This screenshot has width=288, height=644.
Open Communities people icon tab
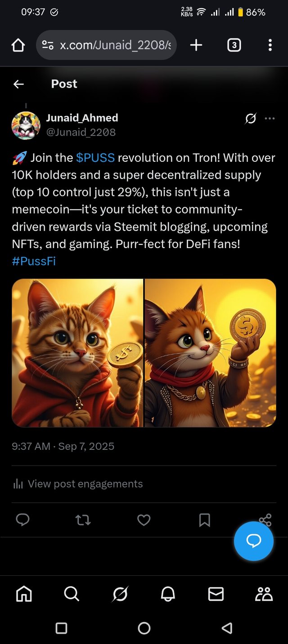coord(264,594)
